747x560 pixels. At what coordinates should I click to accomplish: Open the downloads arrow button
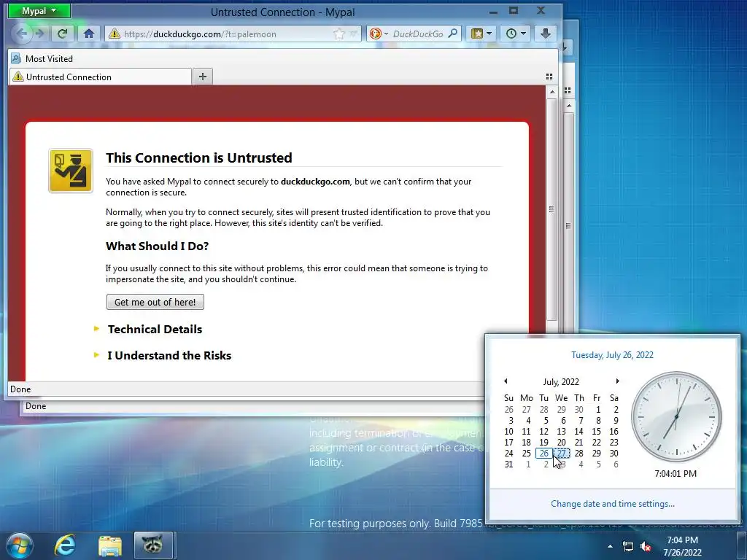(x=546, y=34)
